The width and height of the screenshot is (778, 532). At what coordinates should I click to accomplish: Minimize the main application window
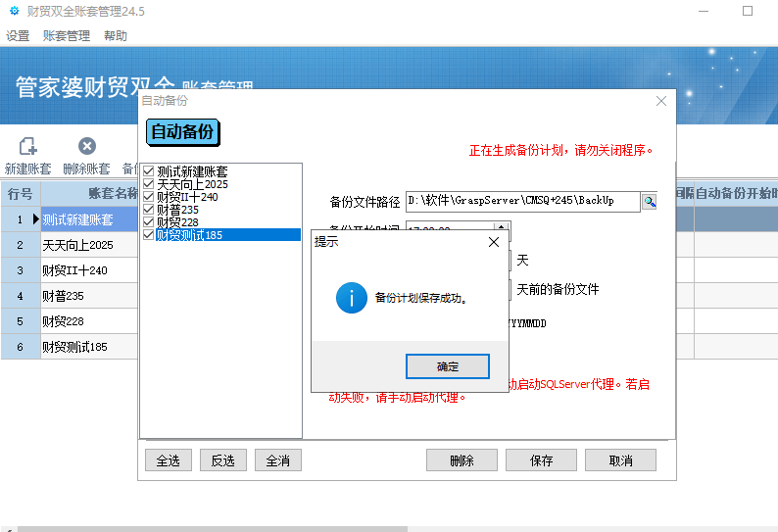tap(704, 11)
